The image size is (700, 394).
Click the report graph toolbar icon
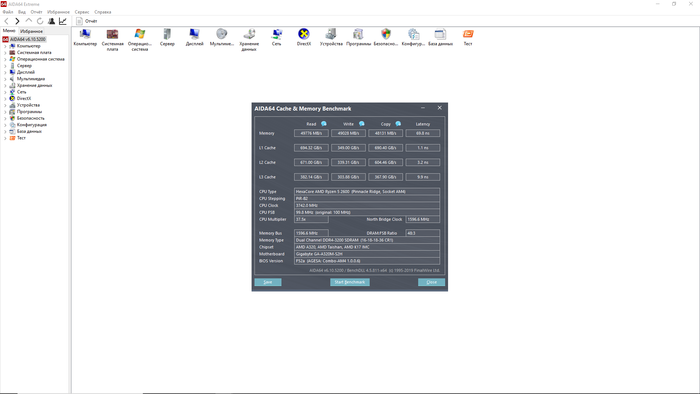(62, 21)
